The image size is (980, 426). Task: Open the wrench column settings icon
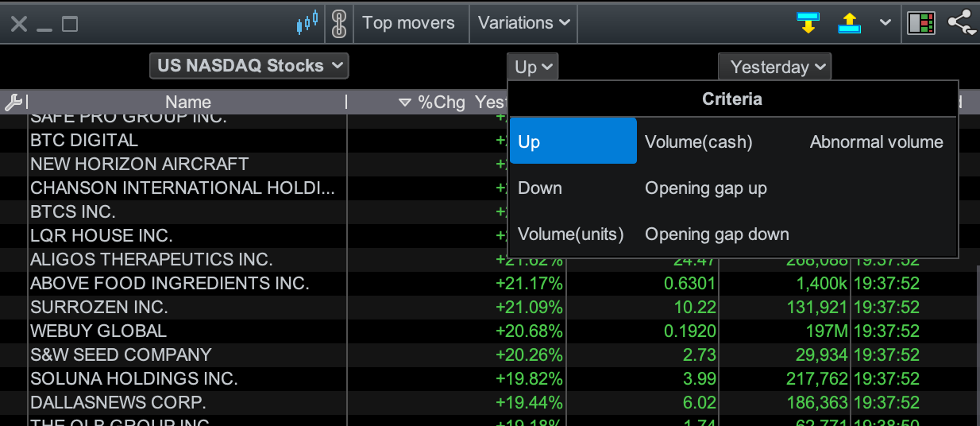(14, 102)
